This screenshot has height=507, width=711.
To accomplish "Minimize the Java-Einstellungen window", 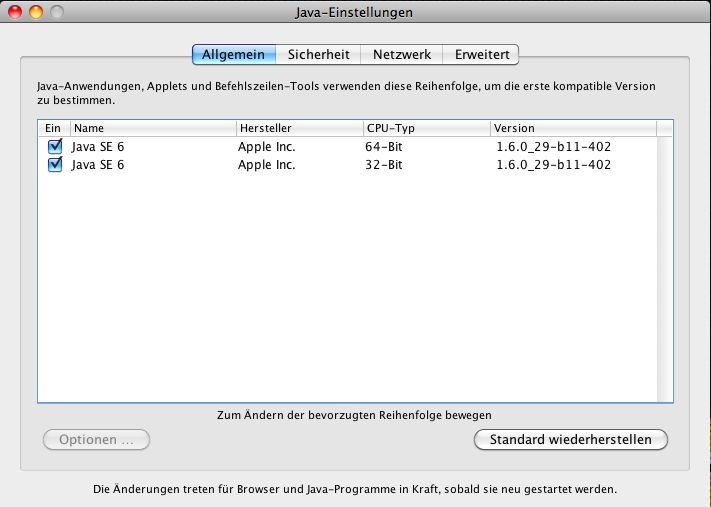I will coord(36,12).
